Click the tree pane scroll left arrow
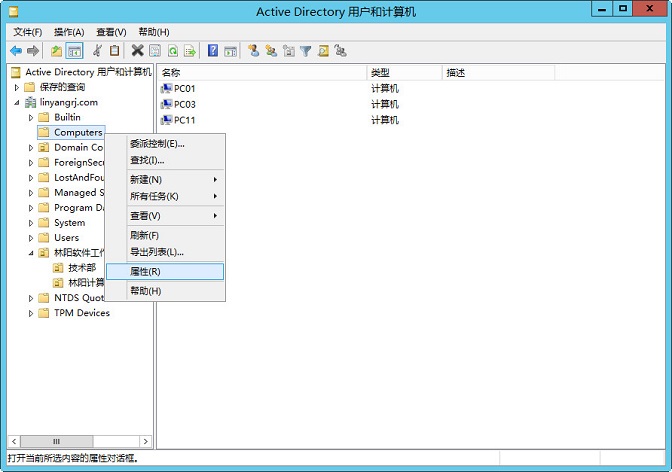 [x=14, y=441]
